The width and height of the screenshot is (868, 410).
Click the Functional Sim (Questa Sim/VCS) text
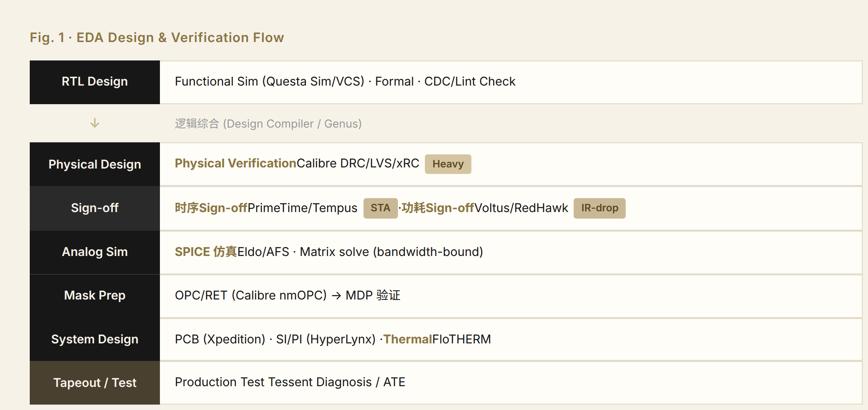270,81
